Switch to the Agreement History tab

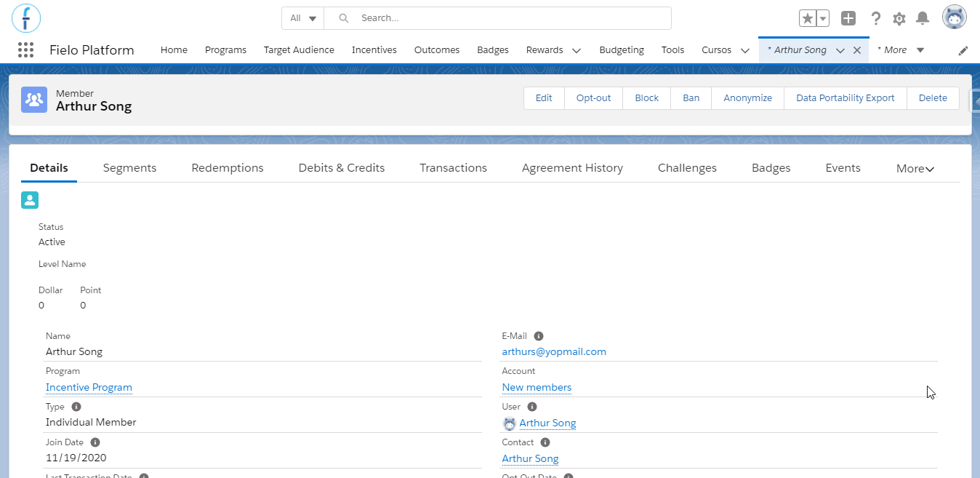coord(572,168)
